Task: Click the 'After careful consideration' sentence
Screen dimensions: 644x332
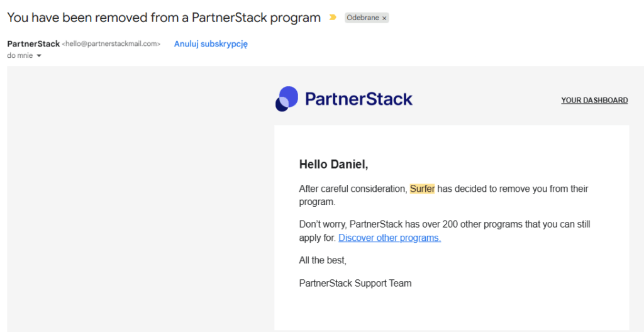Action: 353,189
